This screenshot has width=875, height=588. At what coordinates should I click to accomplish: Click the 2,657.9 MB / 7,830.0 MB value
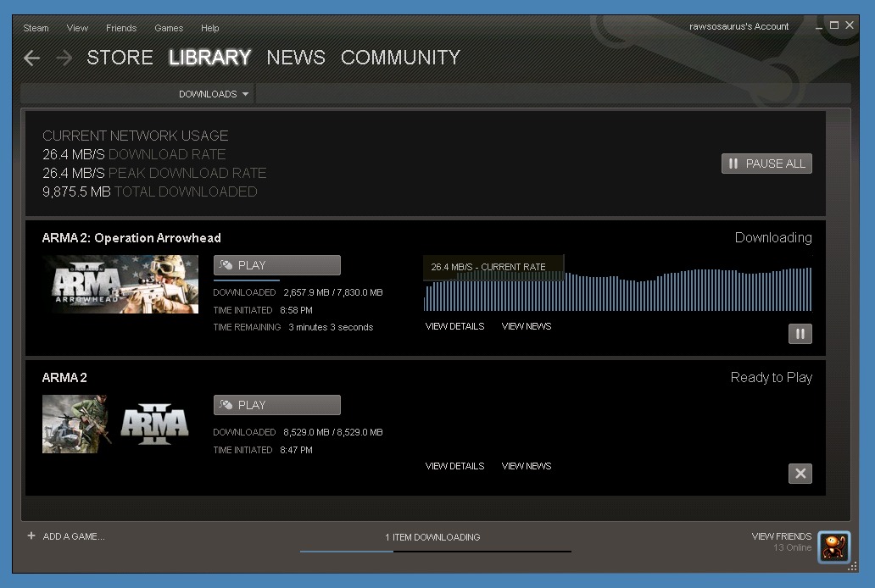(x=333, y=292)
